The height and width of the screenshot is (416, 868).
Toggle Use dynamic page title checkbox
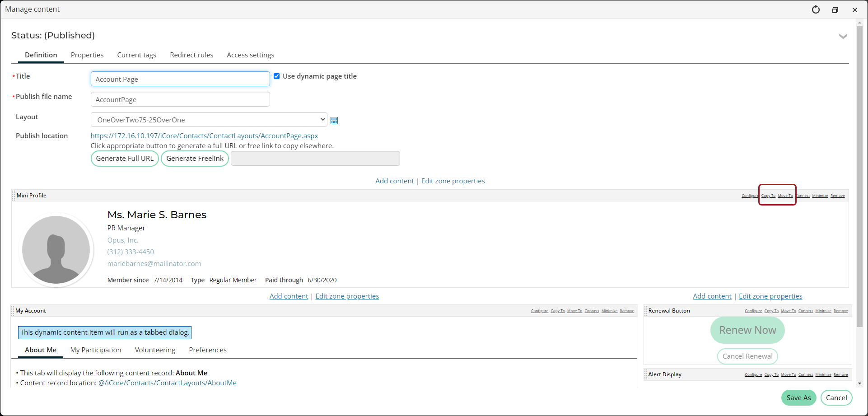tap(277, 76)
